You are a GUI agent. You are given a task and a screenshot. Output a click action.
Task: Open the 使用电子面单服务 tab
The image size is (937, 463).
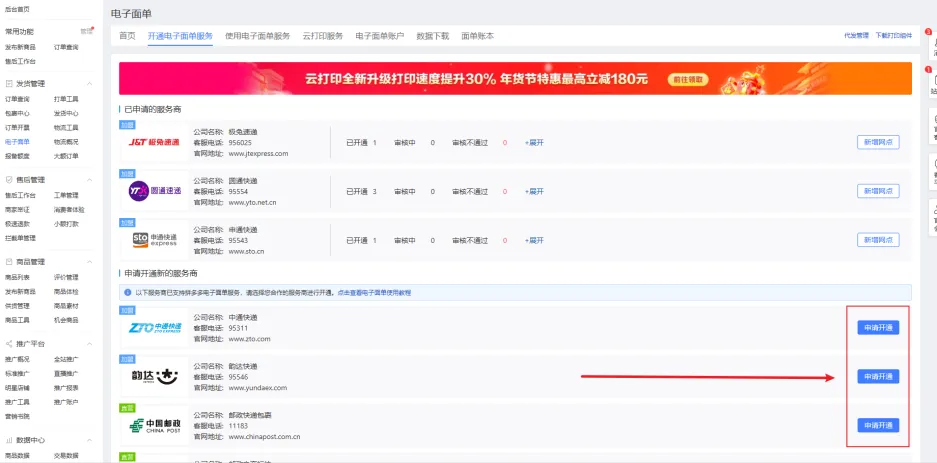[x=258, y=36]
